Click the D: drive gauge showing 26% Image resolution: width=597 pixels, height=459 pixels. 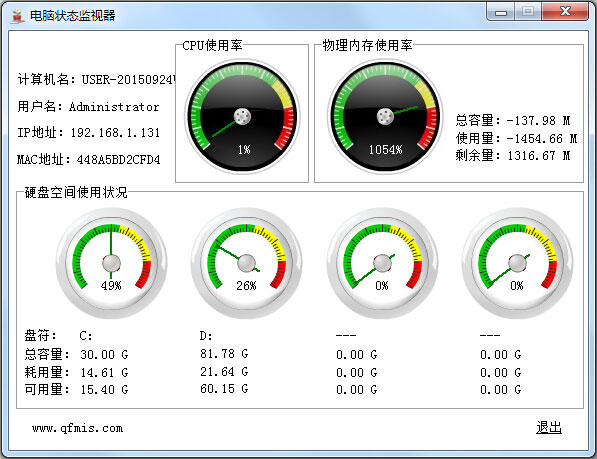pyautogui.click(x=246, y=263)
